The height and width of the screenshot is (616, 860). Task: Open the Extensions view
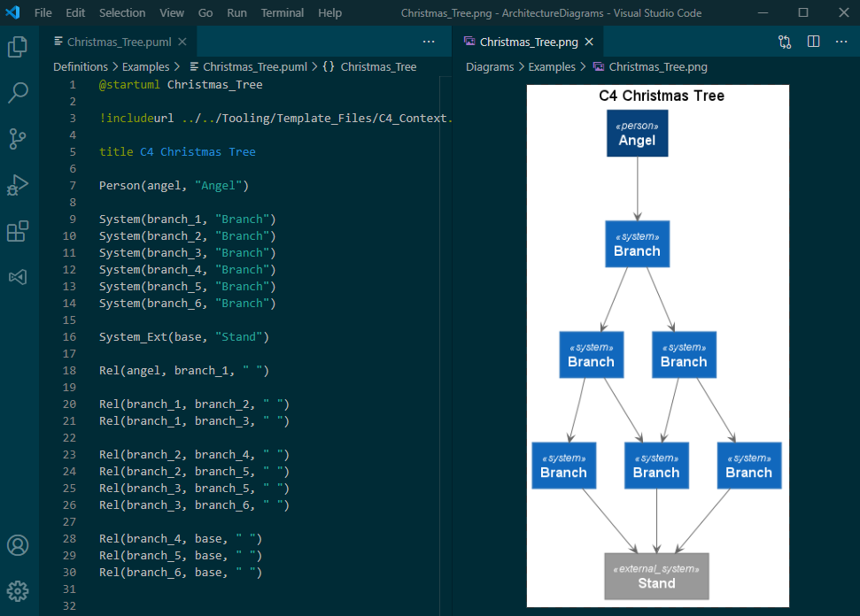(18, 231)
